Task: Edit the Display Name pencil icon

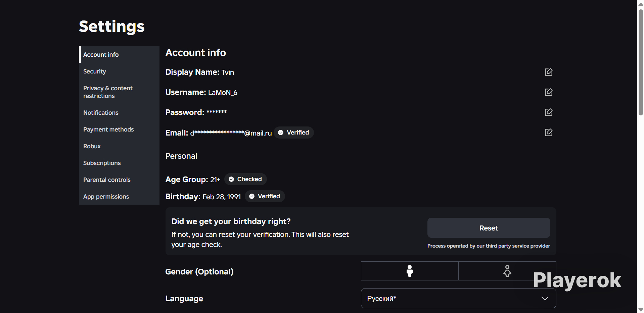Action: (x=549, y=72)
